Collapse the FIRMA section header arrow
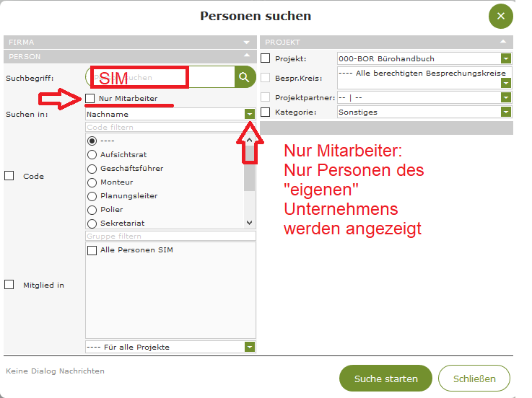 point(247,43)
